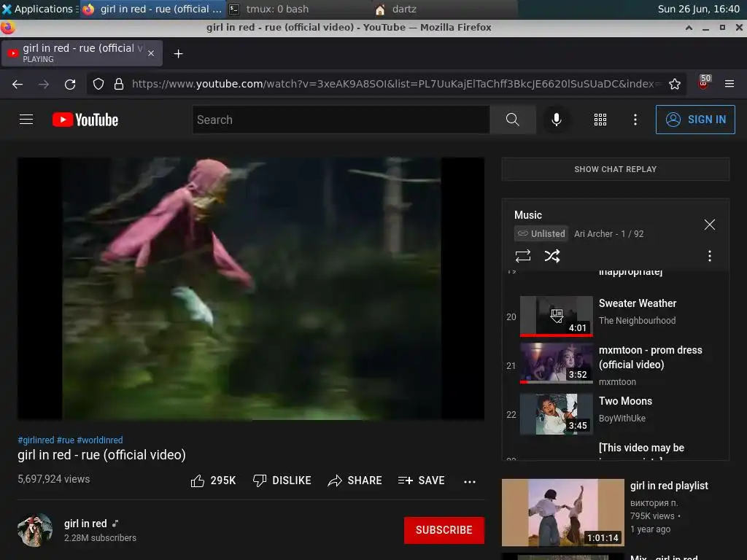
Task: Open girl in red channel avatar
Action: [35, 530]
